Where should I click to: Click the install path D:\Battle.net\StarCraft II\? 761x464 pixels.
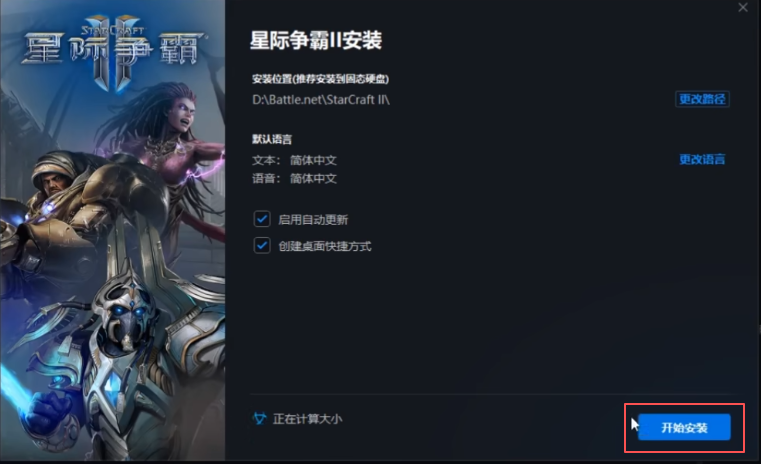tap(321, 99)
